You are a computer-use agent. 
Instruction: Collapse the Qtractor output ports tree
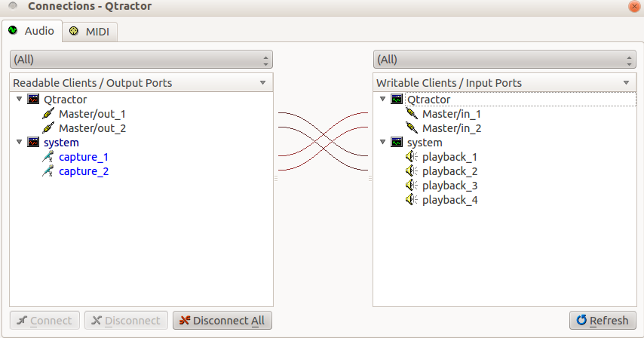click(20, 99)
